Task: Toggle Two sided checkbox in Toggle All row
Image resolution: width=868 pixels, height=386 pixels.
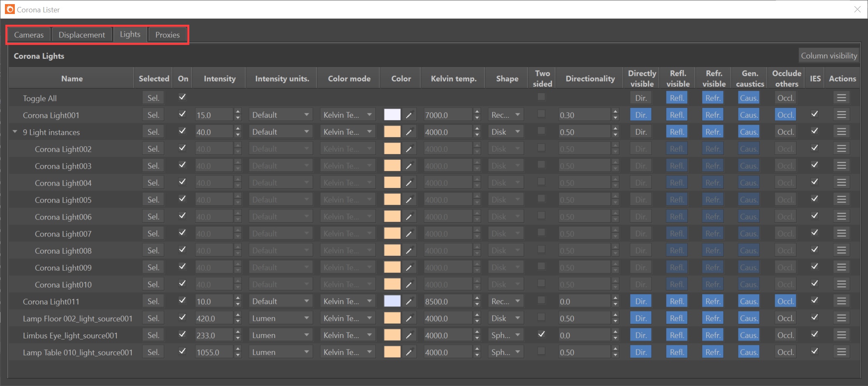Action: coord(542,97)
